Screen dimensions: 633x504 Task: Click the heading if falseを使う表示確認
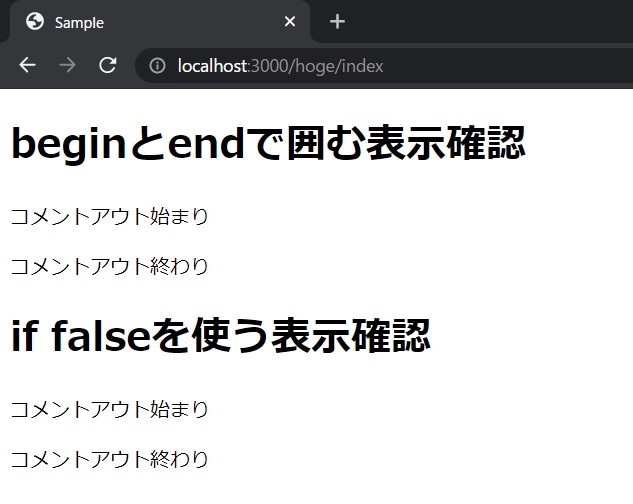coord(221,336)
